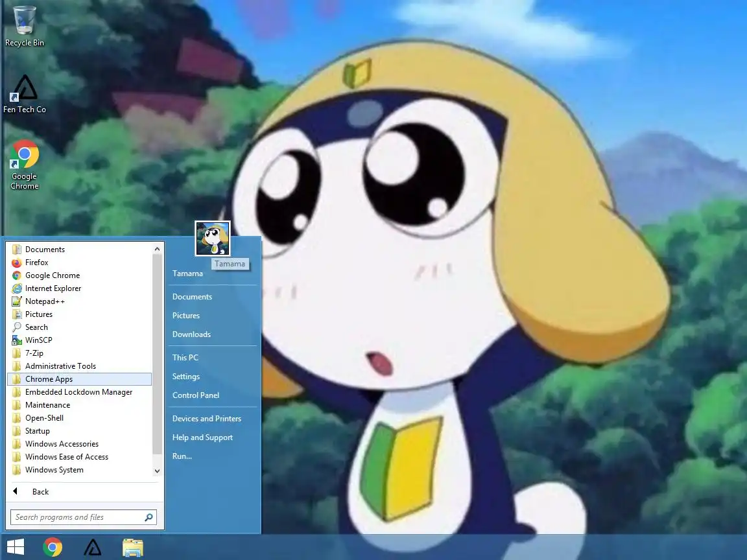The image size is (747, 560).
Task: Open Settings from the start menu
Action: [186, 376]
